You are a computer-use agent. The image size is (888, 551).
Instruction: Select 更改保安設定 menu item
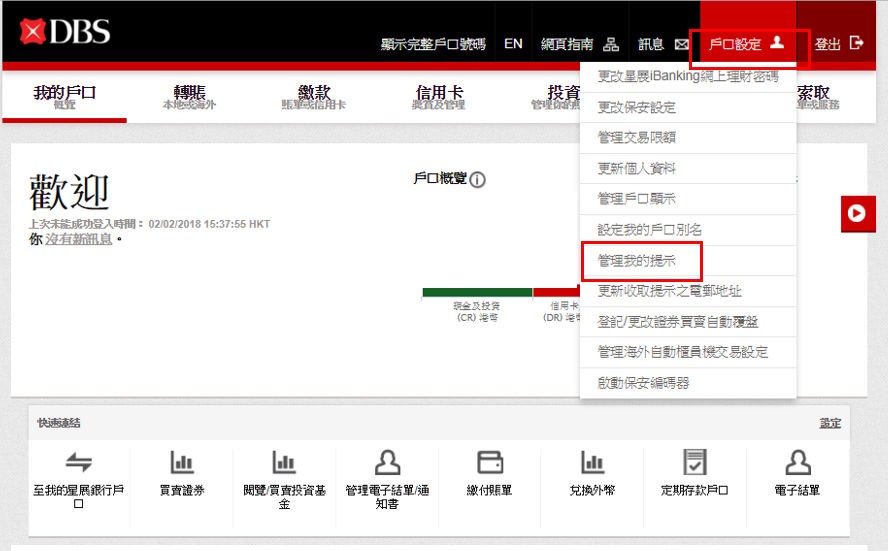point(636,107)
